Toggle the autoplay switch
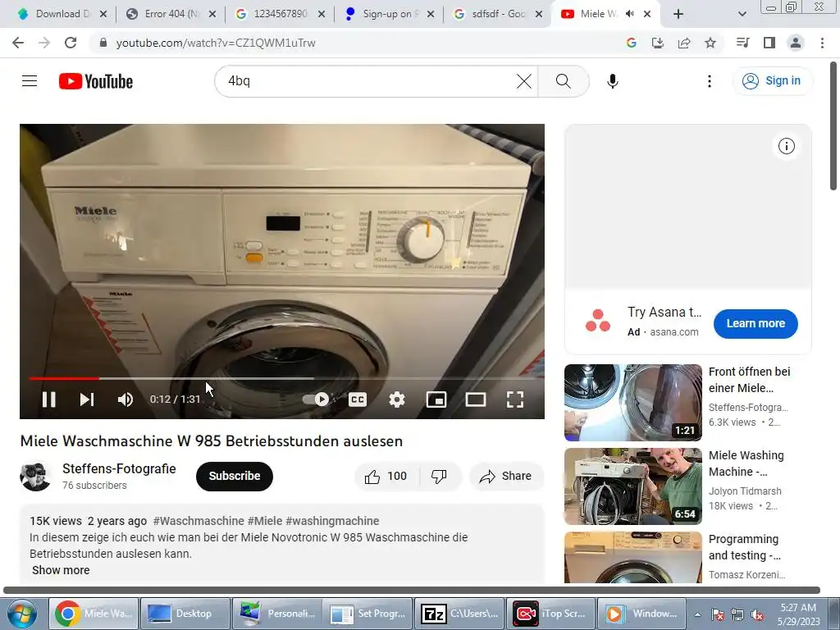The image size is (840, 630). 316,399
